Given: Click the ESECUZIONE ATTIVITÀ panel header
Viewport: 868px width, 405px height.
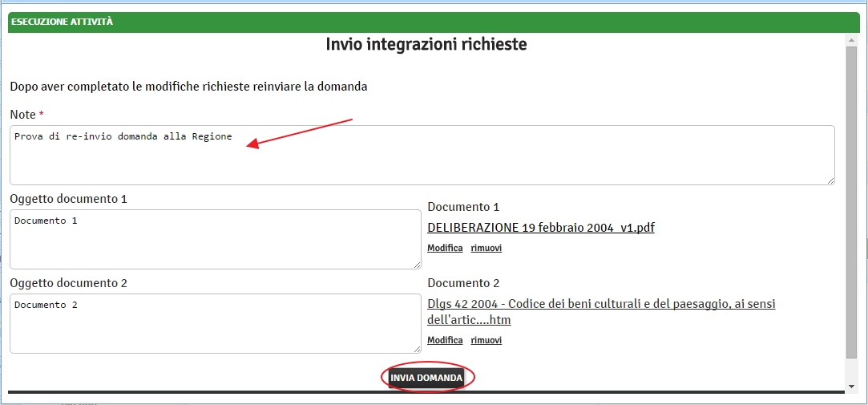Looking at the screenshot, I should coord(433,22).
